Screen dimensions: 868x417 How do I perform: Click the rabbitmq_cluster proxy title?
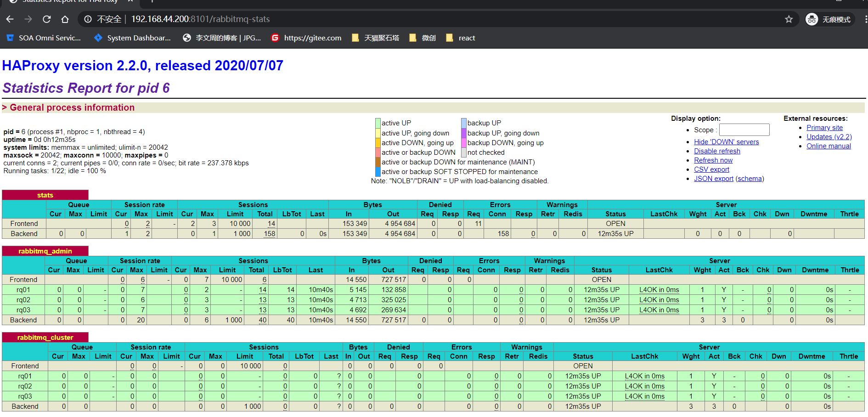point(45,338)
